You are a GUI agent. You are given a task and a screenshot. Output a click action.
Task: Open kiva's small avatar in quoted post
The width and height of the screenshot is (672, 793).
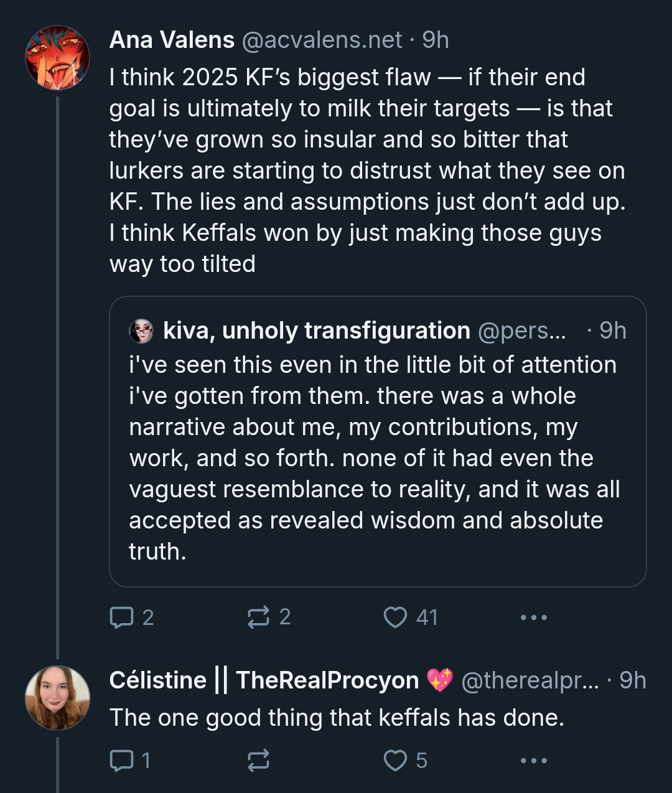click(x=141, y=331)
